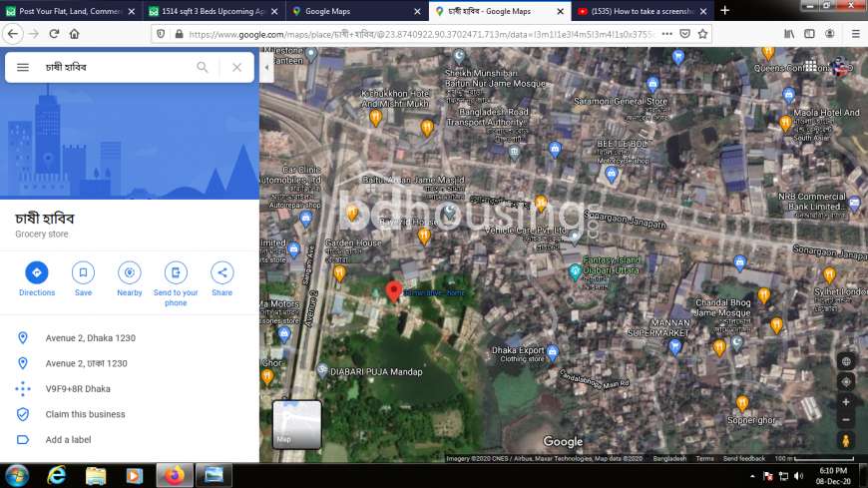Click the Bangladesh link in footer
The height and width of the screenshot is (488, 868).
pyautogui.click(x=669, y=459)
